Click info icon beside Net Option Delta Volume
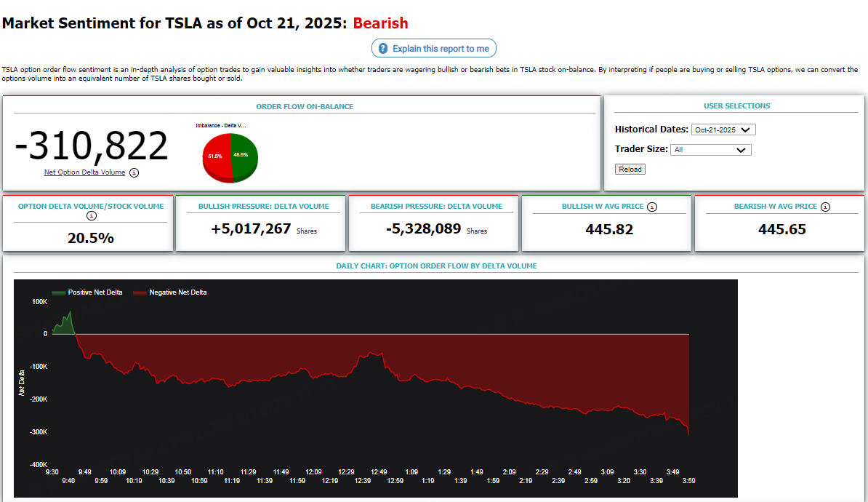The width and height of the screenshot is (868, 502). coord(134,173)
